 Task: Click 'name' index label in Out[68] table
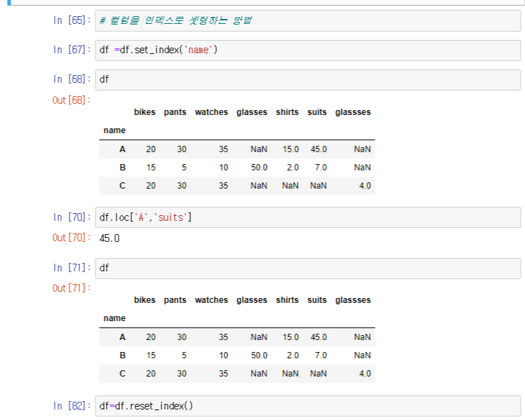pyautogui.click(x=114, y=130)
